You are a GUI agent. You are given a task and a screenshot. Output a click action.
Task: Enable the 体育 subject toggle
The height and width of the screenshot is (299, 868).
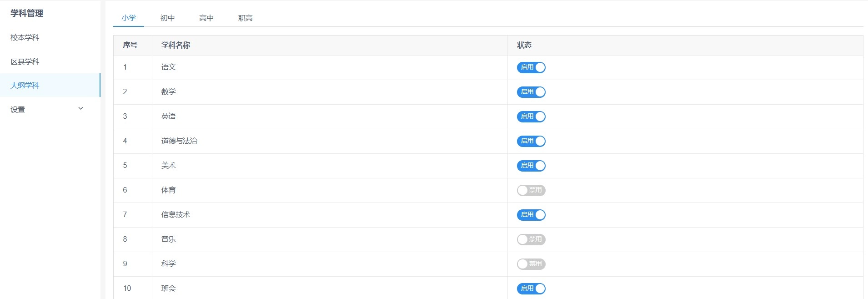click(x=531, y=190)
